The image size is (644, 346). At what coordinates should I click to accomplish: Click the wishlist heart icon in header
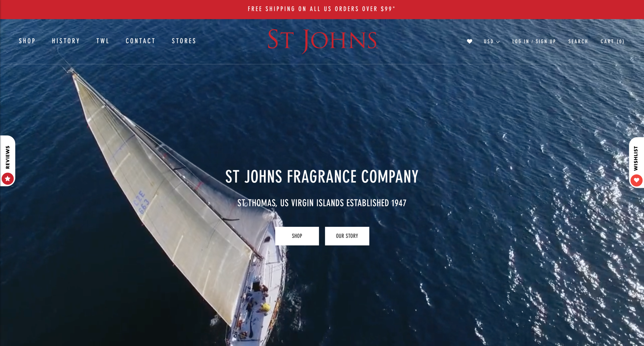tap(470, 41)
